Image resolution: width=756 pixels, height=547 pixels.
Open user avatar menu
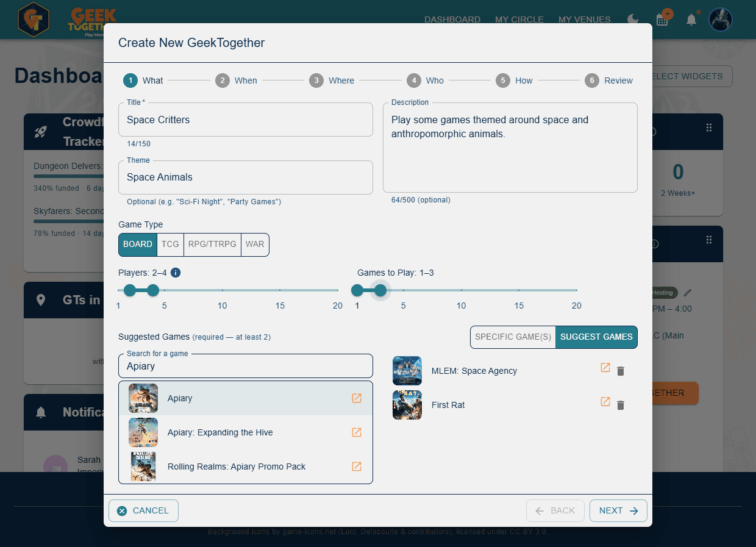721,20
